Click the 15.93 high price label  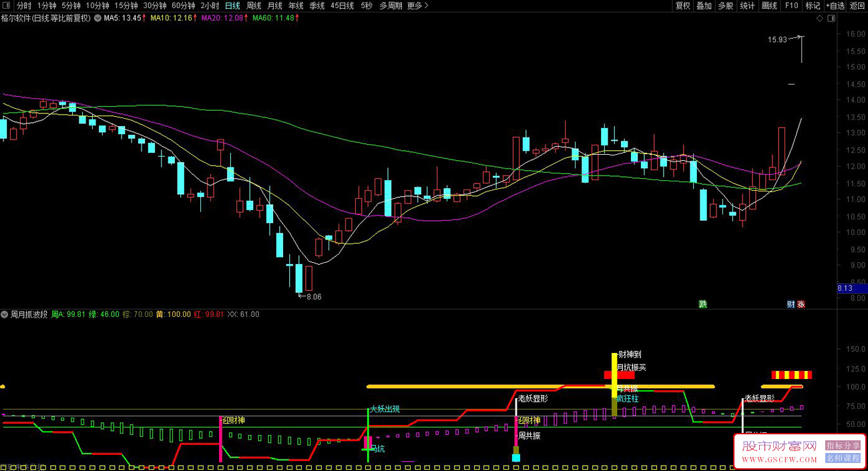click(777, 39)
